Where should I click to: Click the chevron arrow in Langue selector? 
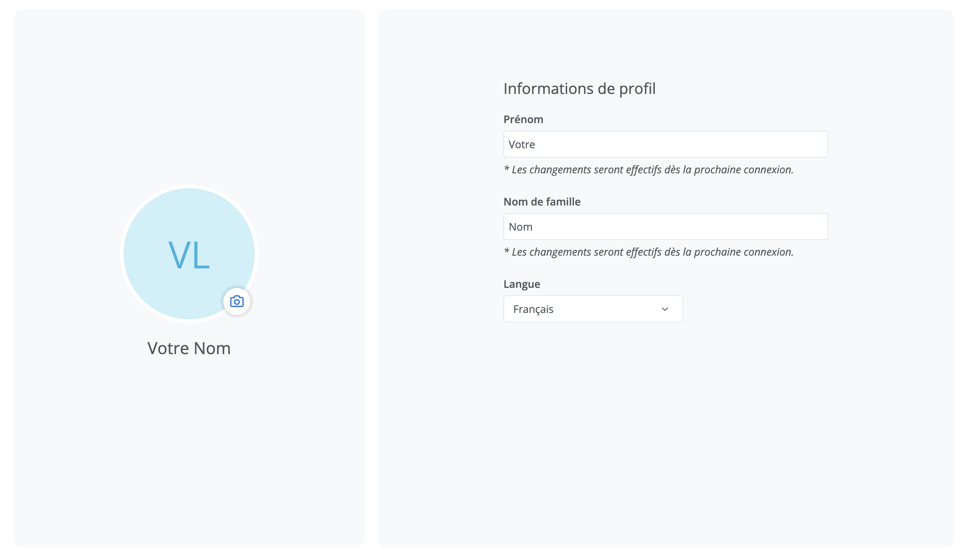point(665,309)
